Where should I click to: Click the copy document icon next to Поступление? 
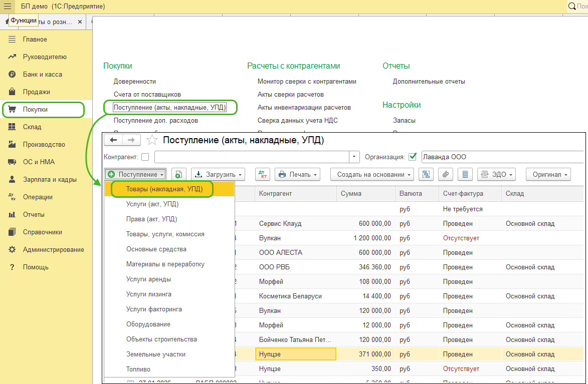point(179,175)
